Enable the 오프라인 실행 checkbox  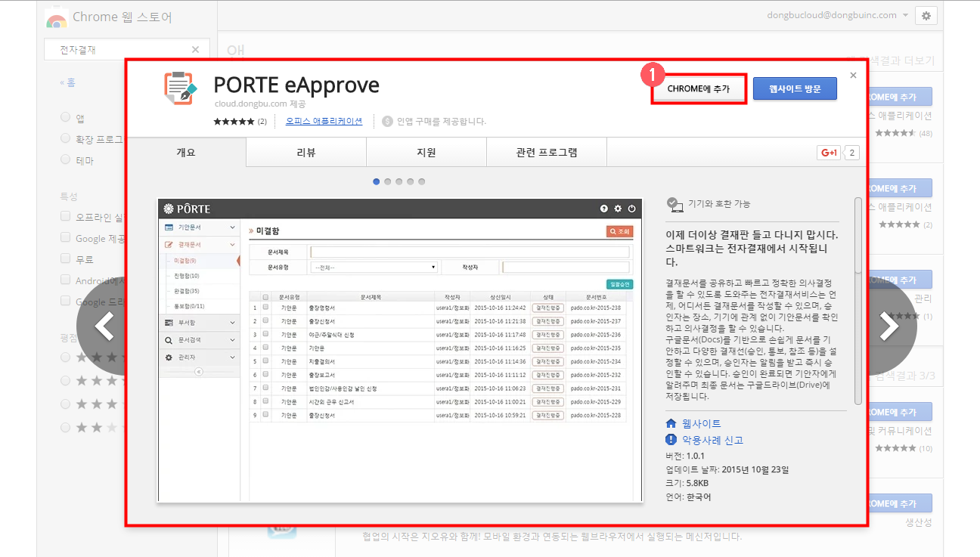point(66,217)
